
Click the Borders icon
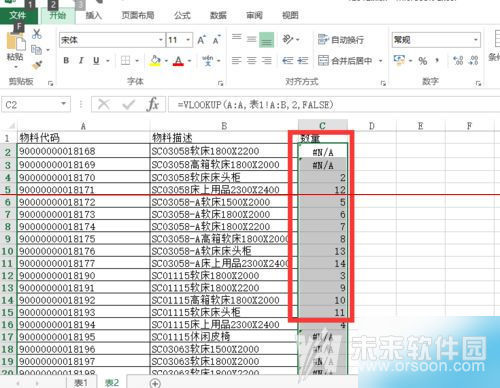coord(125,61)
